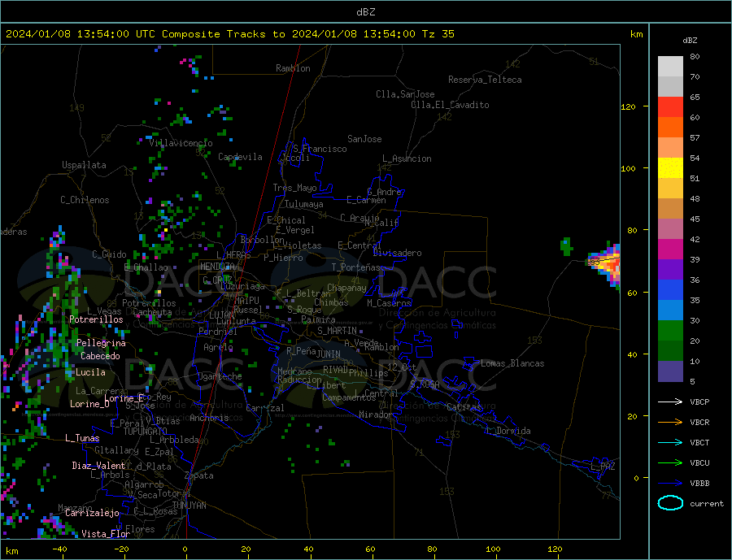This screenshot has height=560, width=732.
Task: Click the Tulumaya label
Action: (304, 204)
